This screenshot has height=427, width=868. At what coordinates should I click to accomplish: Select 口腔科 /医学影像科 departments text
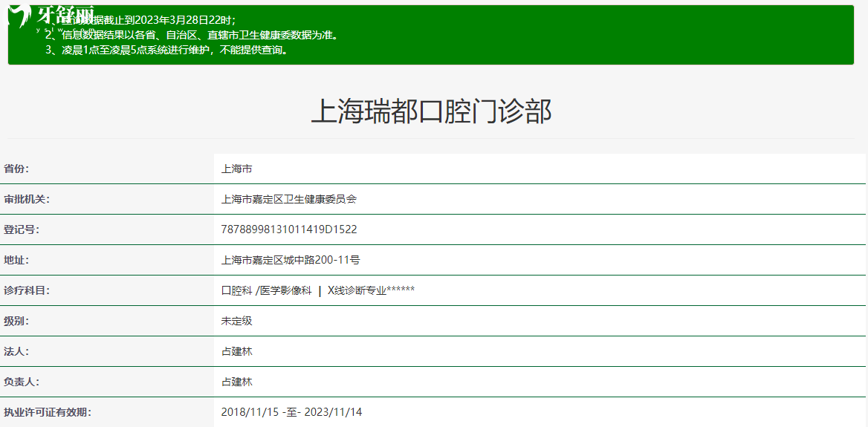[x=266, y=290]
